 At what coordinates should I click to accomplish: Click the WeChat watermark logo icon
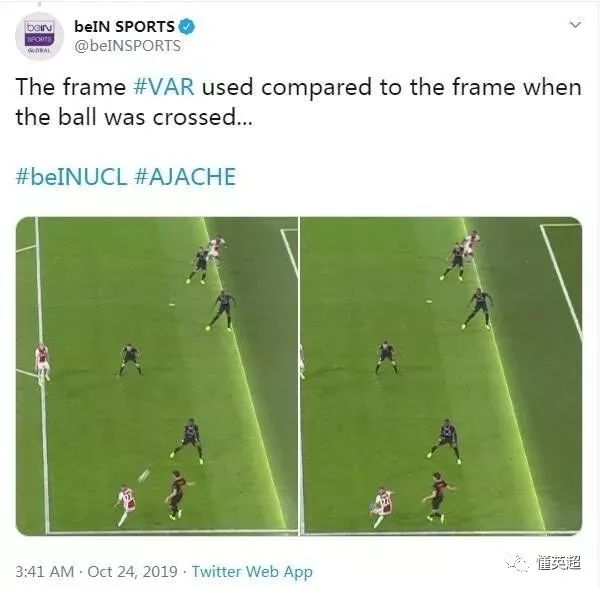click(518, 563)
